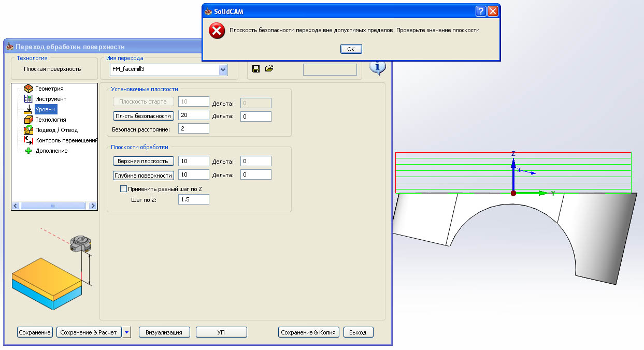This screenshot has height=350, width=644.
Task: Click the Подвод / Отвод icon
Action: click(28, 130)
